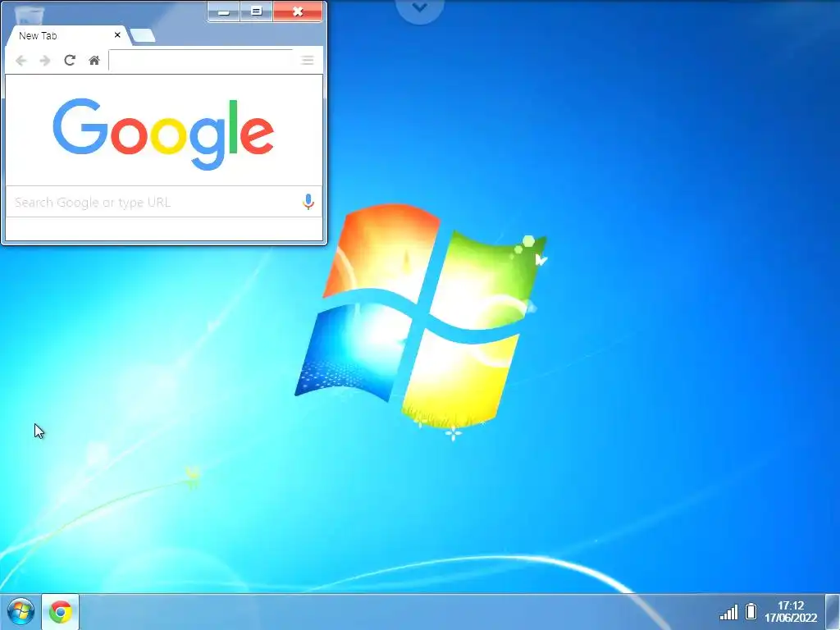Click the battery icon in system tray
This screenshot has height=630, width=840.
click(x=751, y=611)
